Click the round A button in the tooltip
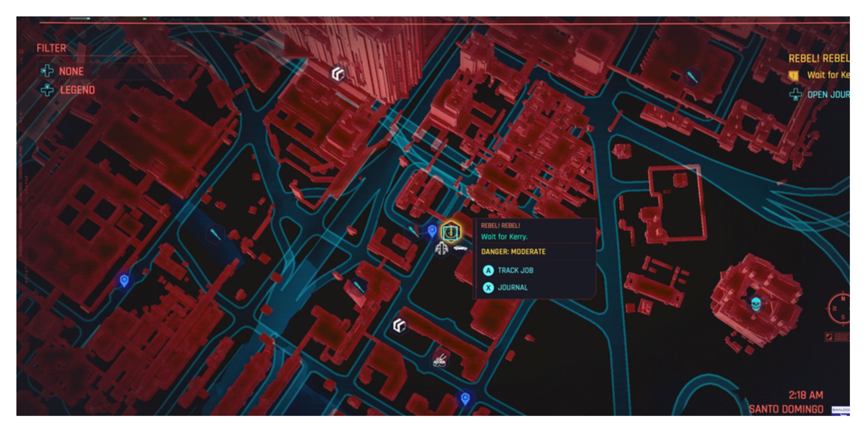Image resolution: width=868 pixels, height=434 pixels. tap(488, 271)
